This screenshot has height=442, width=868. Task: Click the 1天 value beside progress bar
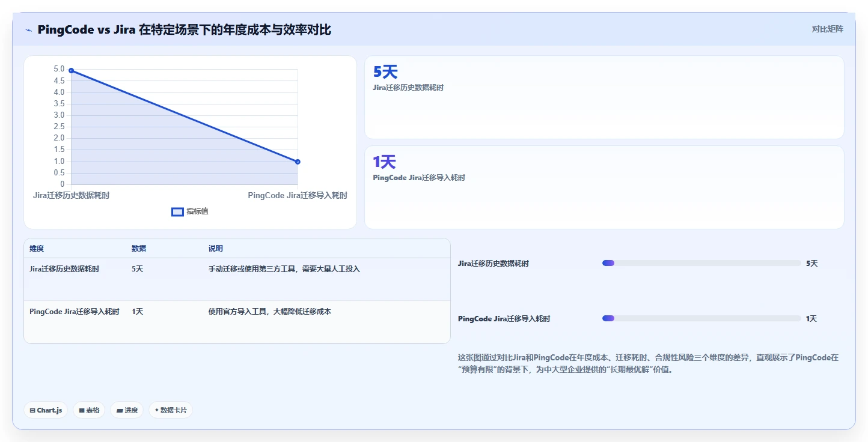811,319
